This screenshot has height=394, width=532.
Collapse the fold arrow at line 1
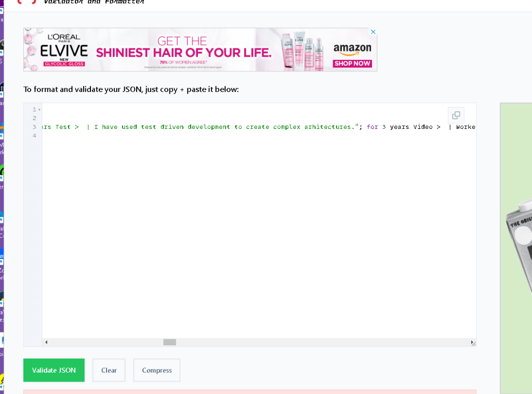[x=39, y=110]
